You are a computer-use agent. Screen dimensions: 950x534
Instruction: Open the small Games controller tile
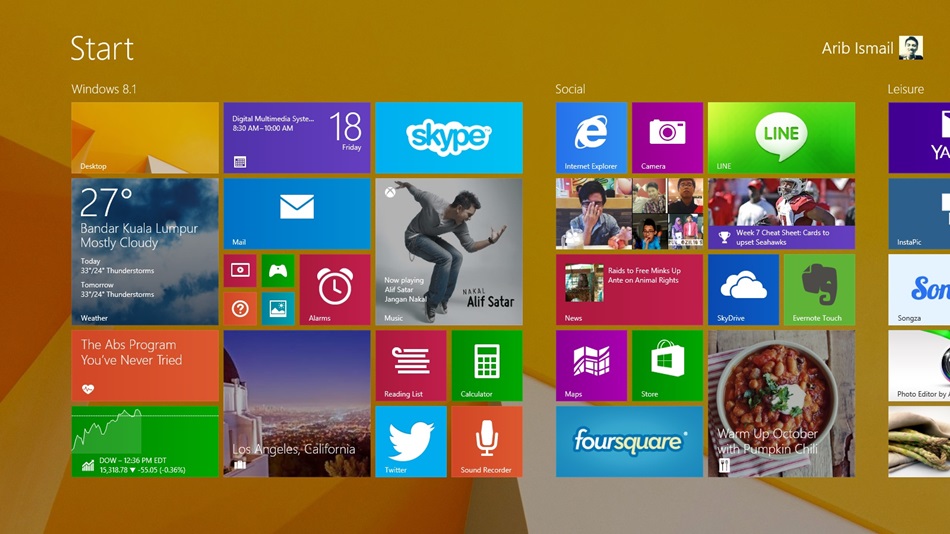[x=278, y=270]
